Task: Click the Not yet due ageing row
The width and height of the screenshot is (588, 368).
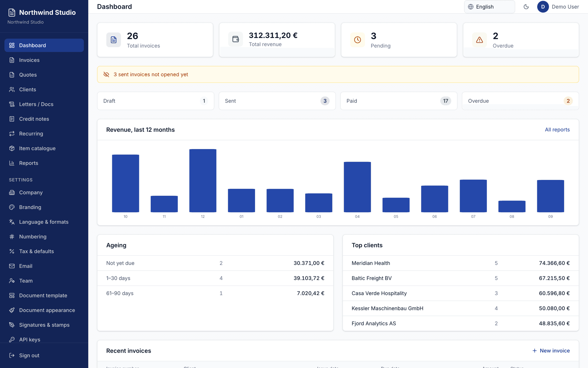Action: [215, 263]
